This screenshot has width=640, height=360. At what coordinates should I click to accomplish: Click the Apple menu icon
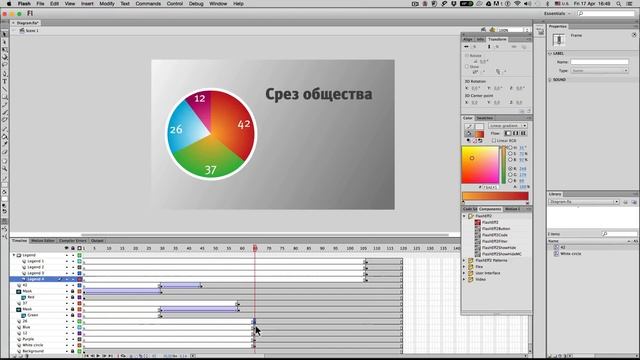click(x=9, y=4)
